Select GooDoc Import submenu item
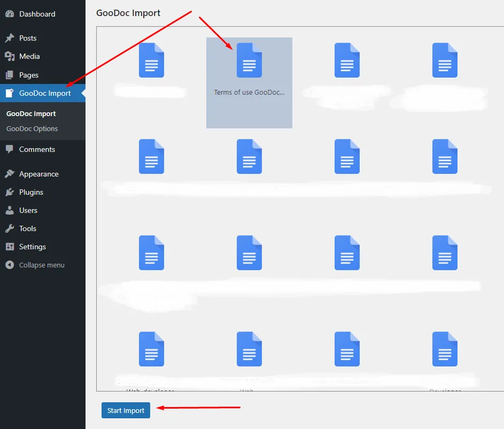504x429 pixels. click(x=31, y=113)
